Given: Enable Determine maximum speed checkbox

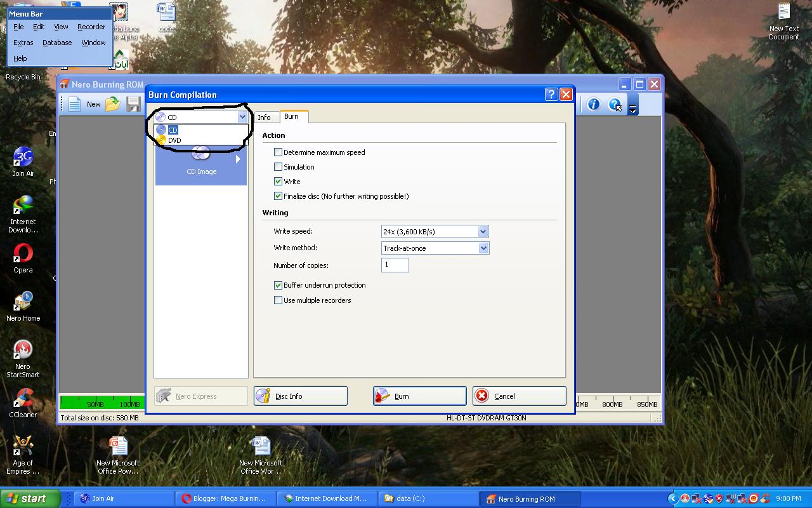Looking at the screenshot, I should 278,152.
